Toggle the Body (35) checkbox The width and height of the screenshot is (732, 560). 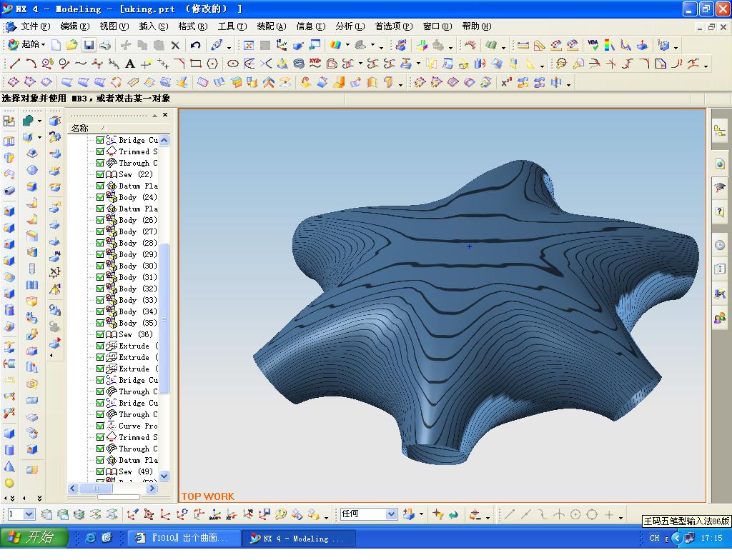coord(100,323)
